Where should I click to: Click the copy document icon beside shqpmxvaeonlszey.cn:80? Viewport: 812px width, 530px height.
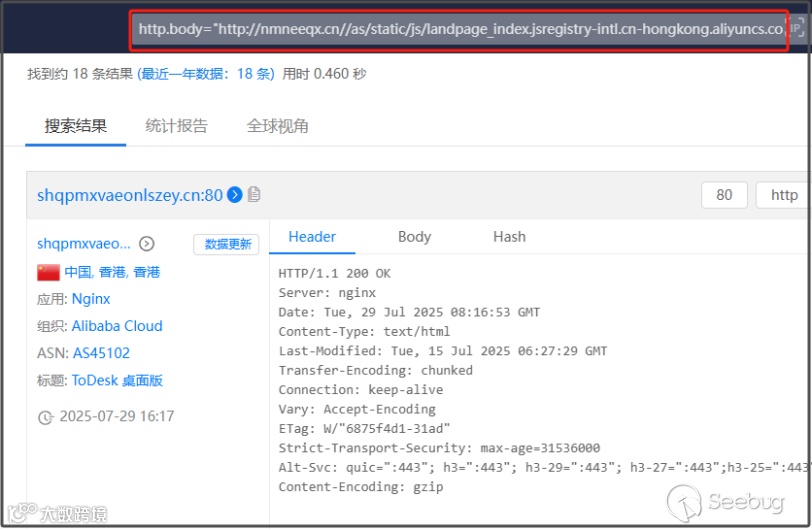254,194
